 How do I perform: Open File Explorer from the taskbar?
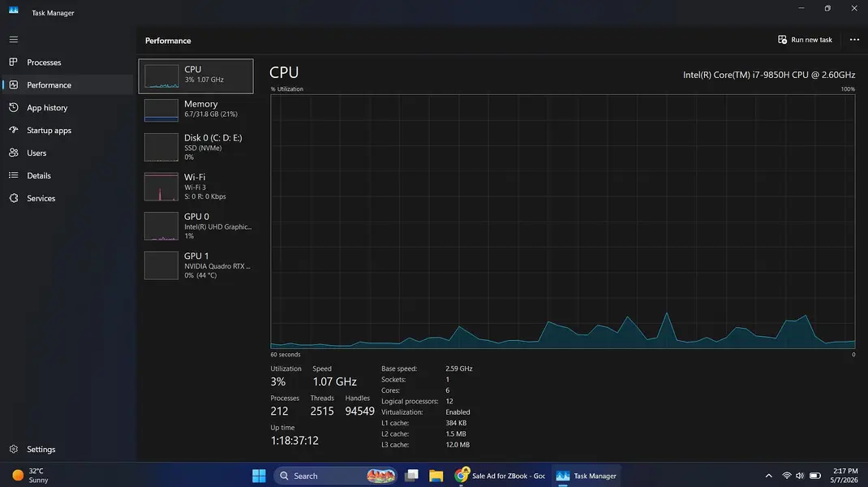click(x=436, y=476)
